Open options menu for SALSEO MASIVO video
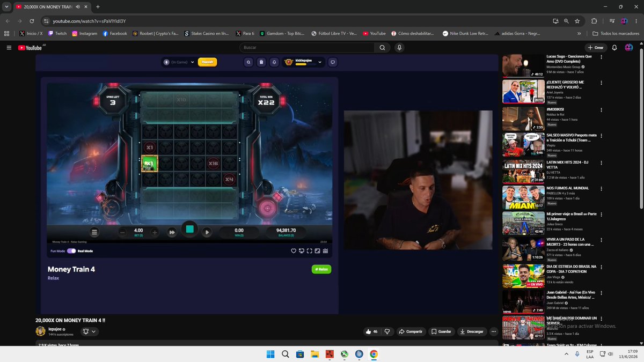 click(x=602, y=136)
